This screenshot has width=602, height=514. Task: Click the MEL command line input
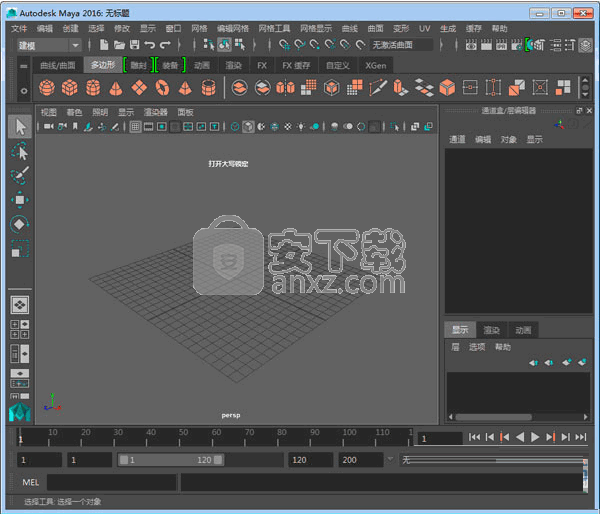pyautogui.click(x=111, y=482)
